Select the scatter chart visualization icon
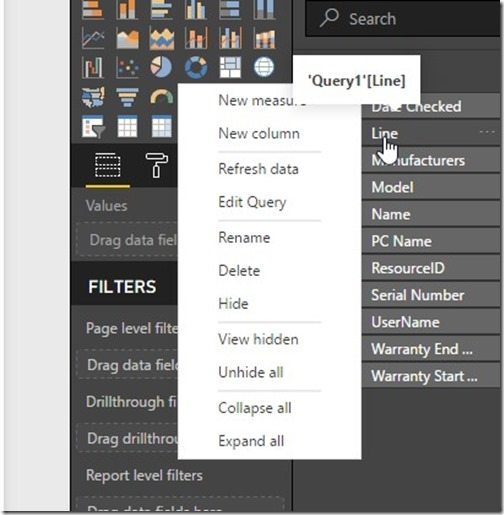504x515 pixels. tap(127, 67)
